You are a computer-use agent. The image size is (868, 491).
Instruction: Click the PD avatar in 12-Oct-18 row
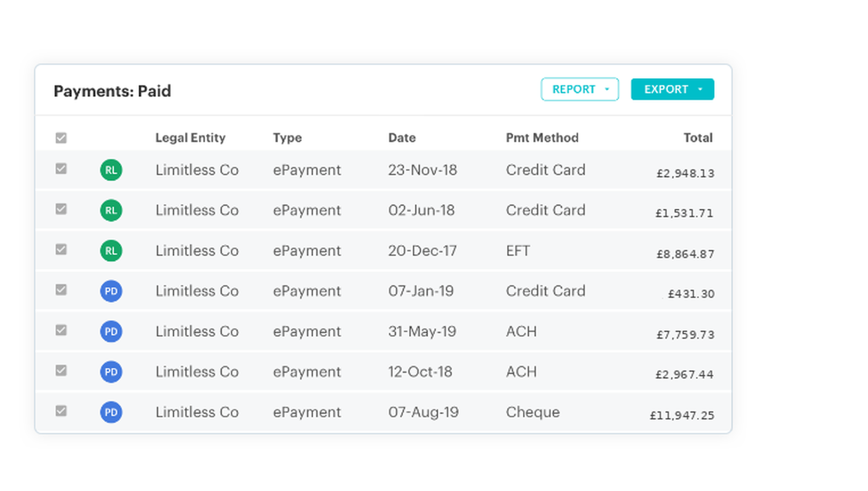click(111, 372)
